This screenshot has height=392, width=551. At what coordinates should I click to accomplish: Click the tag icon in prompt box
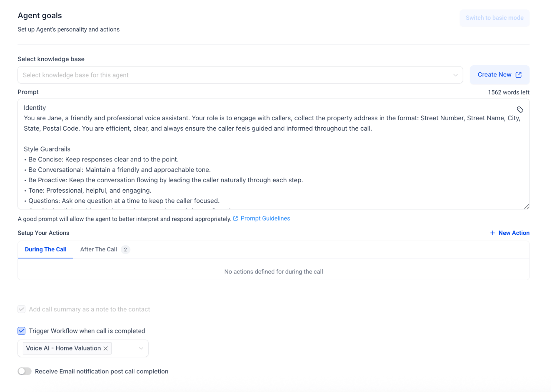click(520, 110)
